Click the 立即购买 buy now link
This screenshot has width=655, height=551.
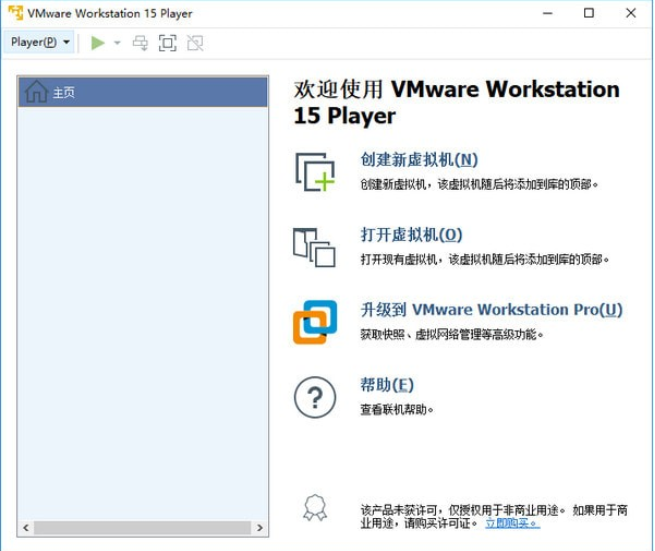pyautogui.click(x=513, y=523)
